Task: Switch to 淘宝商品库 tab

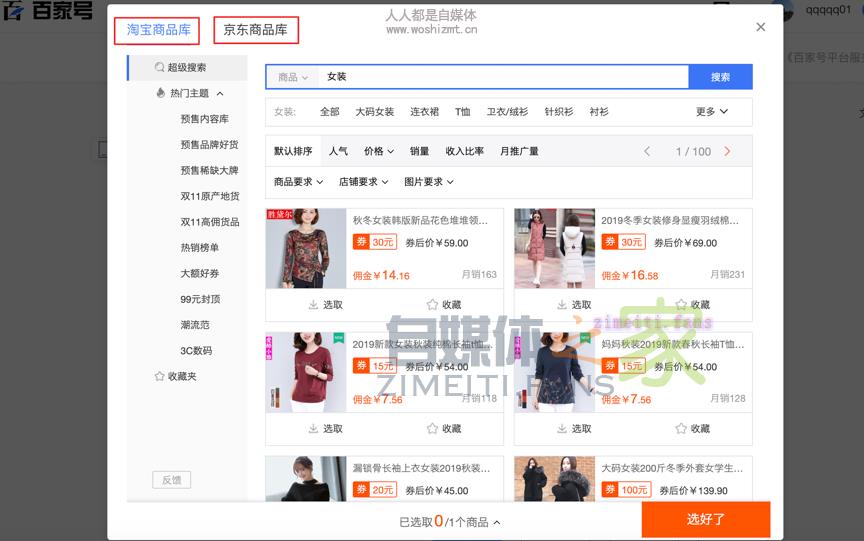Action: 158,30
